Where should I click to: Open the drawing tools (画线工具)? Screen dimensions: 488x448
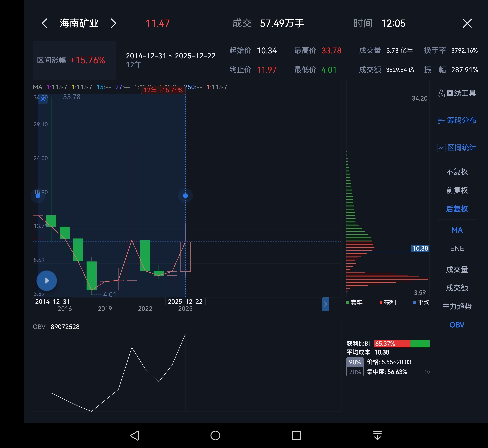(x=457, y=93)
